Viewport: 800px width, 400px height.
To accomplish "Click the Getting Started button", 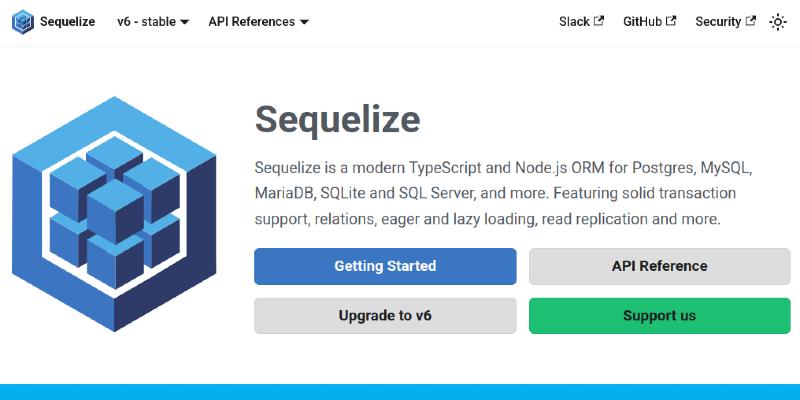I will [385, 266].
